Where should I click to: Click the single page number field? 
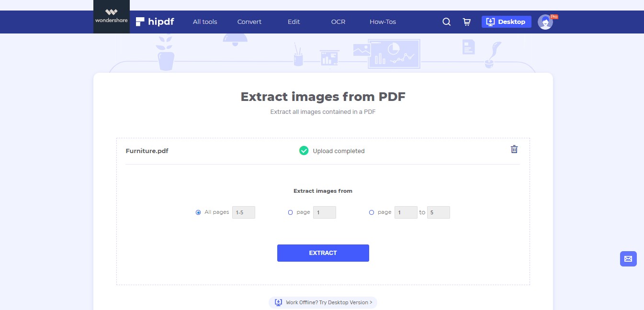325,212
